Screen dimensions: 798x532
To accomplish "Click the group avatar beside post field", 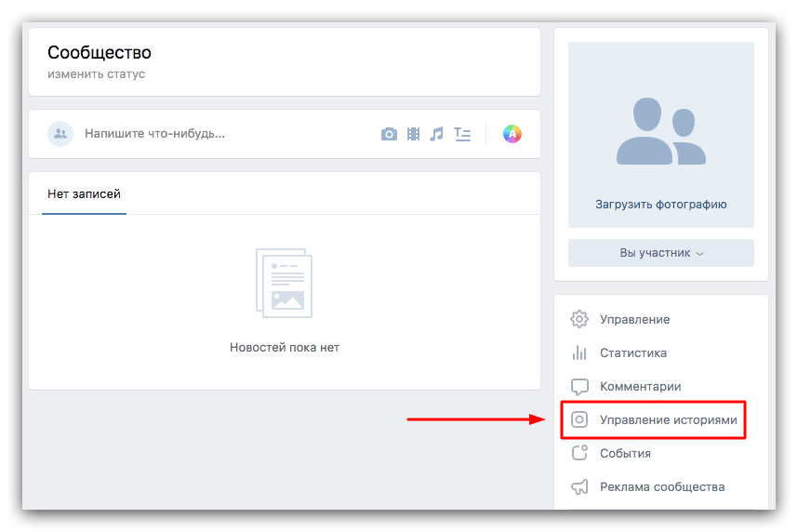I will coord(60,134).
